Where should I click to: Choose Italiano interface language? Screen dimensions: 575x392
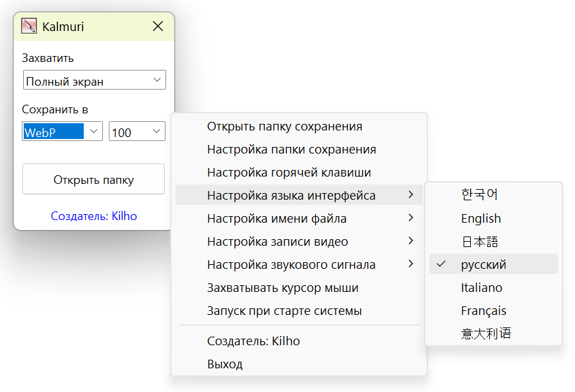(481, 287)
